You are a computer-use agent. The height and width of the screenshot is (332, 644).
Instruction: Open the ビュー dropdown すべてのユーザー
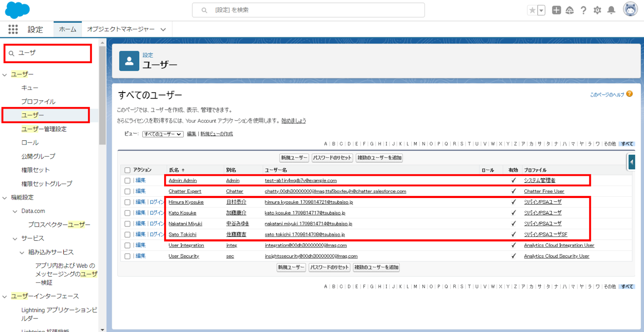point(163,134)
